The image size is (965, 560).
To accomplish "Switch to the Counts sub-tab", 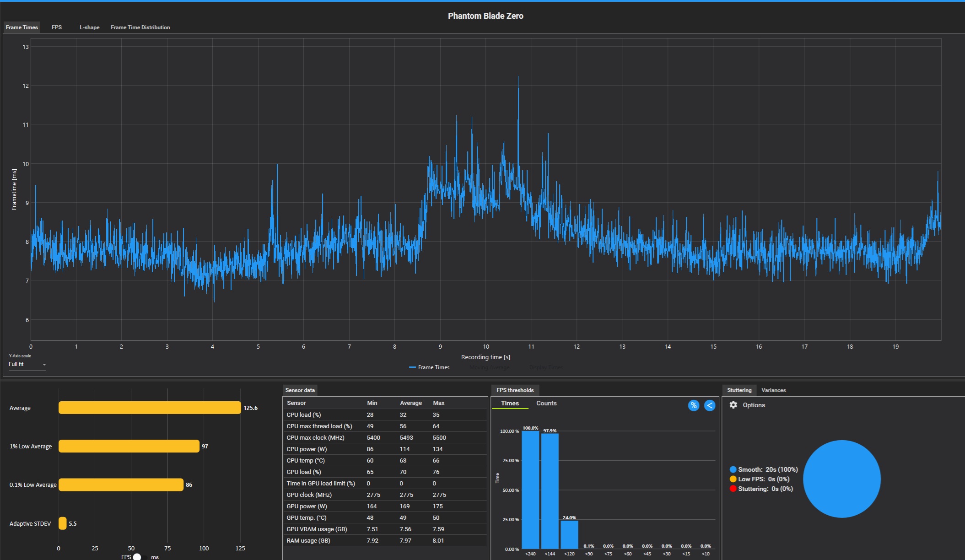I will [546, 403].
